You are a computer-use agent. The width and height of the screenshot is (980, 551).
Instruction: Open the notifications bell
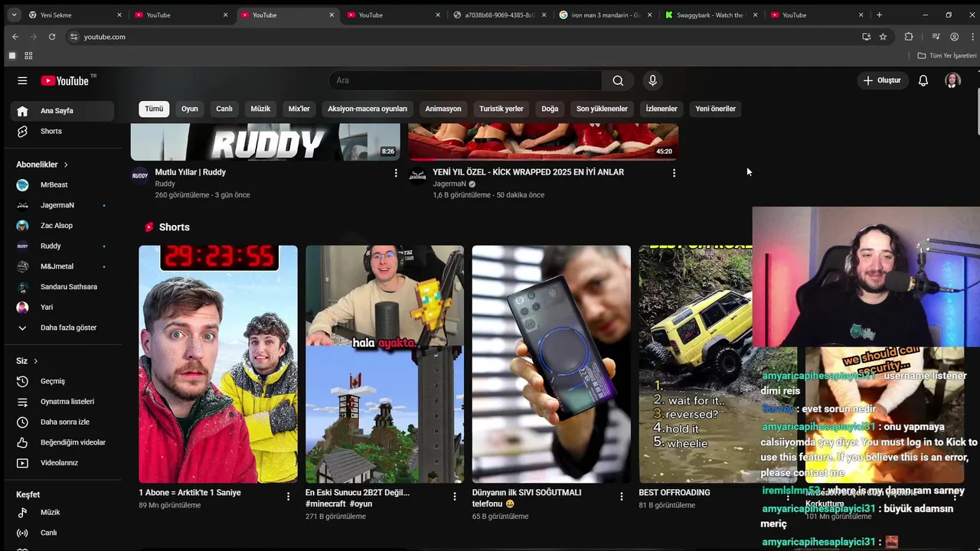[923, 80]
